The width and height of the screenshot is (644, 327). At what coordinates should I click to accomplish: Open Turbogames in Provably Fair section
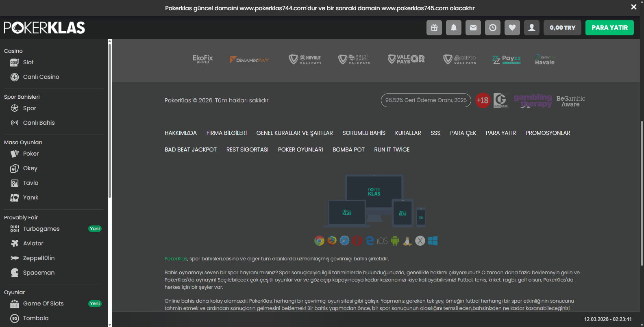pyautogui.click(x=41, y=229)
